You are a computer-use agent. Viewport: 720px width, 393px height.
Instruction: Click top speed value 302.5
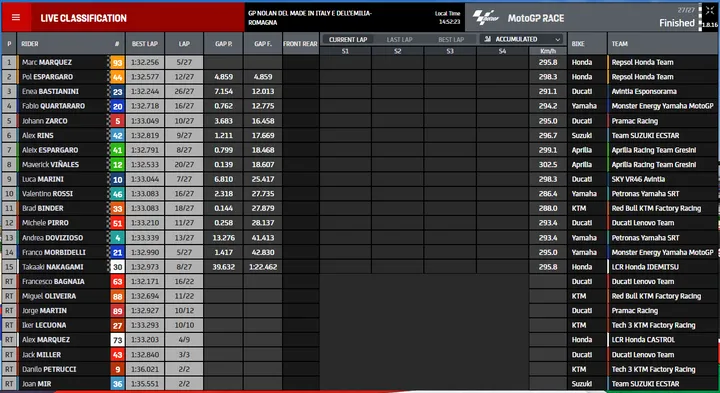[x=548, y=164]
